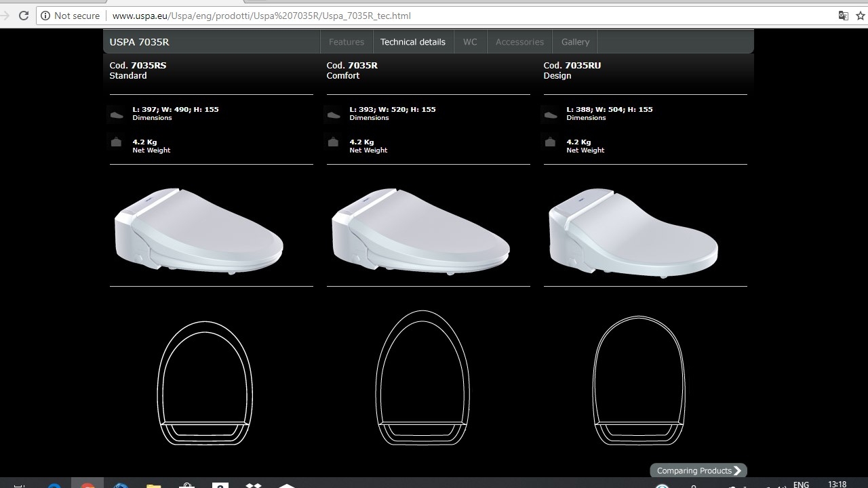Click the Net Weight label under Design model

pos(585,150)
